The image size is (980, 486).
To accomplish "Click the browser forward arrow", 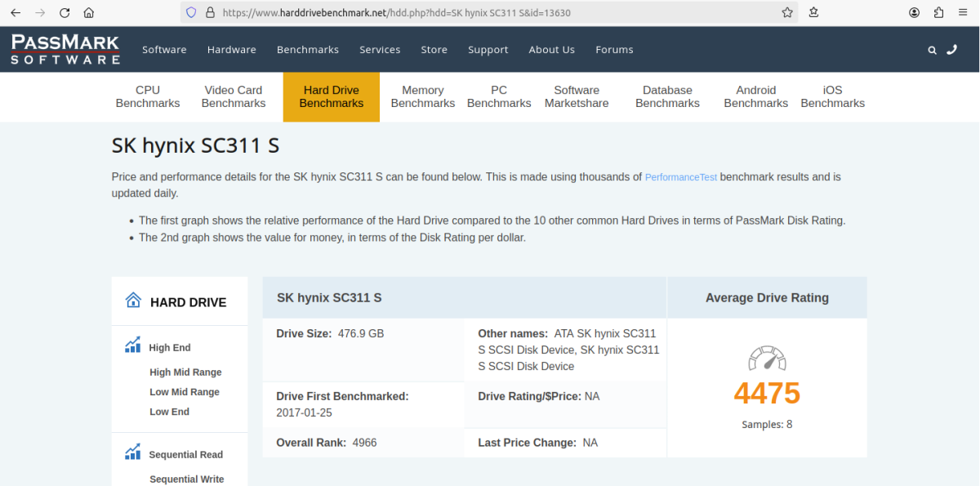I will click(40, 13).
